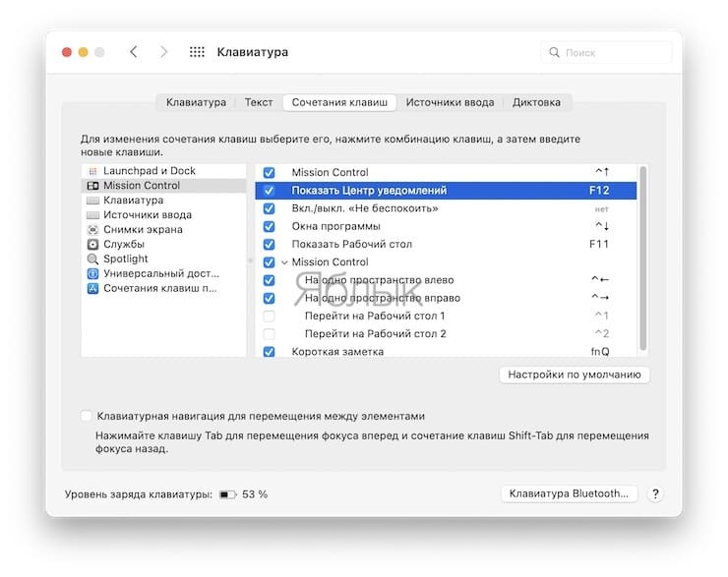
Task: Toggle Окна программы checkbox
Action: point(269,226)
